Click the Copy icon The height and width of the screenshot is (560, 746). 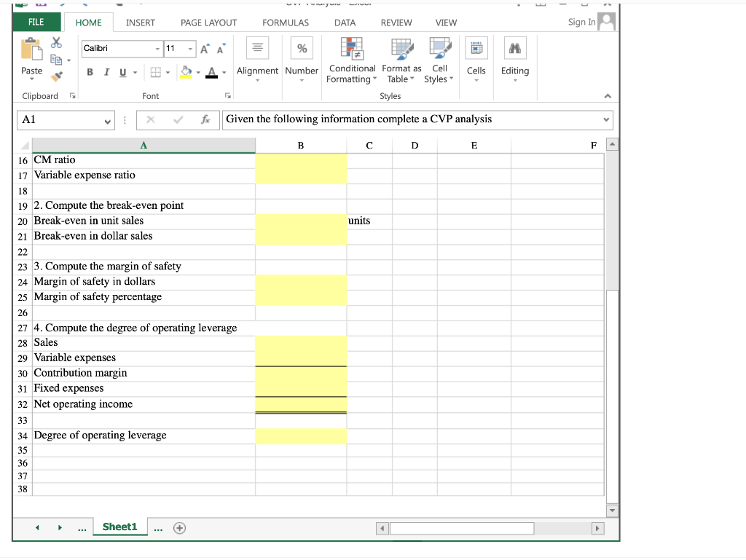(56, 60)
